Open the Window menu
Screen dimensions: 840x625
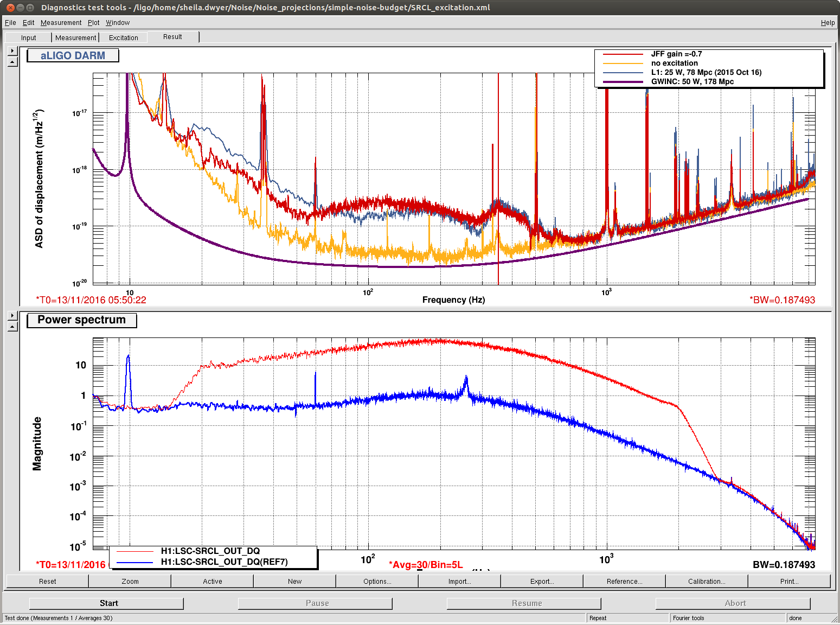click(118, 22)
